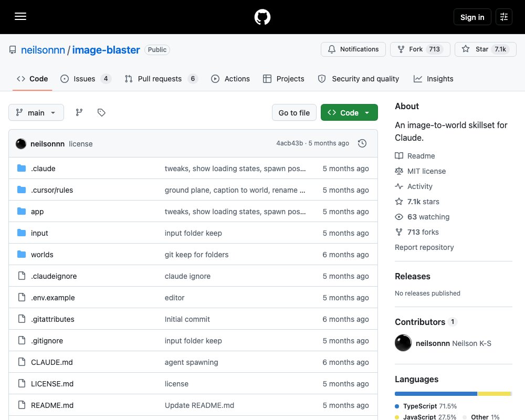Click neilsonnn's avatar in the commit row
525x420 pixels.
click(x=21, y=144)
